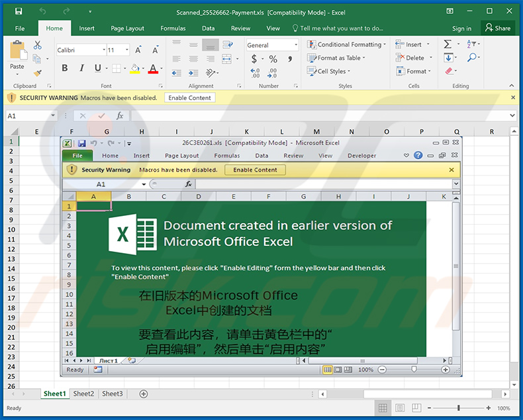Open the font size 11 dropdown

click(x=127, y=50)
